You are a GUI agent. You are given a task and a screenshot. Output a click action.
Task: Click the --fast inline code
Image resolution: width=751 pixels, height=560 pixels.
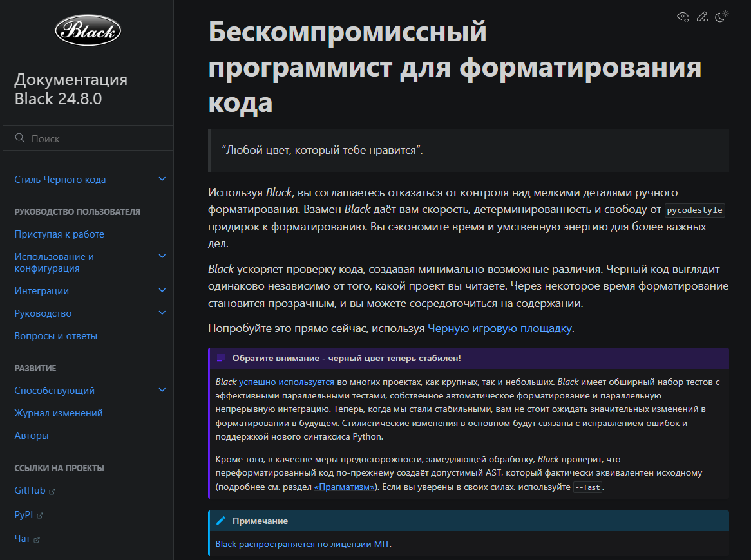click(587, 487)
